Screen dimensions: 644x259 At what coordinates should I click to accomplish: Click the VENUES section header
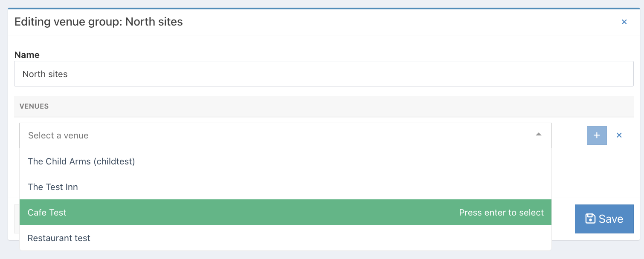click(x=34, y=106)
